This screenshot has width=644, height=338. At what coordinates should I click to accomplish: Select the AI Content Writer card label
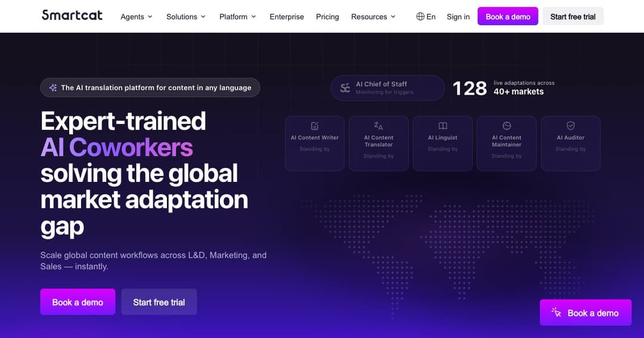click(315, 138)
